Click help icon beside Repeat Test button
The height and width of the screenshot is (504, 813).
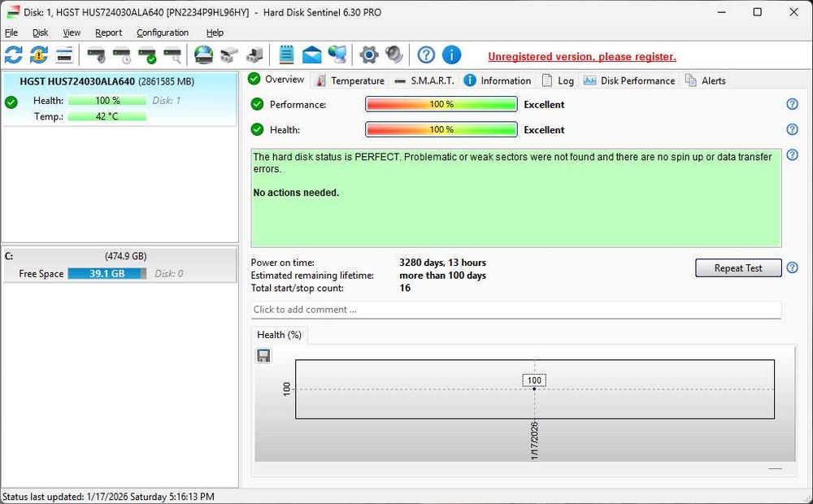coord(792,267)
